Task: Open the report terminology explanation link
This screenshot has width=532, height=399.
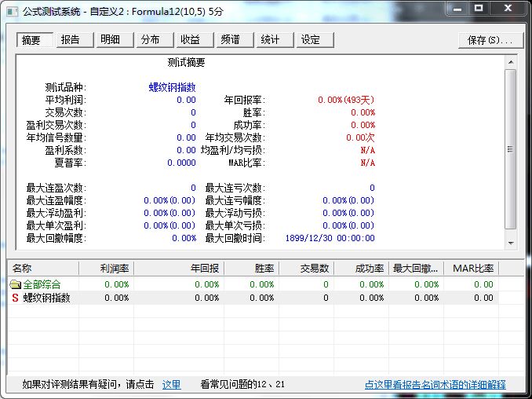Action: tap(435, 385)
